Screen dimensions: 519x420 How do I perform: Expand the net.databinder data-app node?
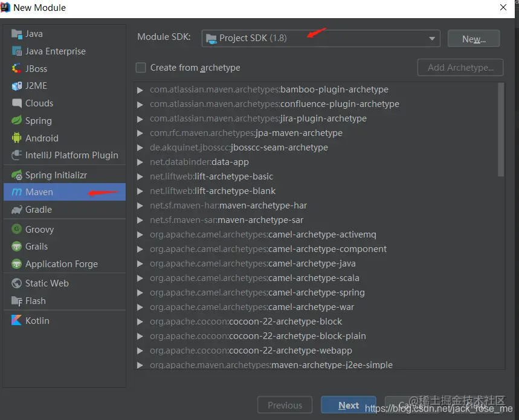pos(140,162)
